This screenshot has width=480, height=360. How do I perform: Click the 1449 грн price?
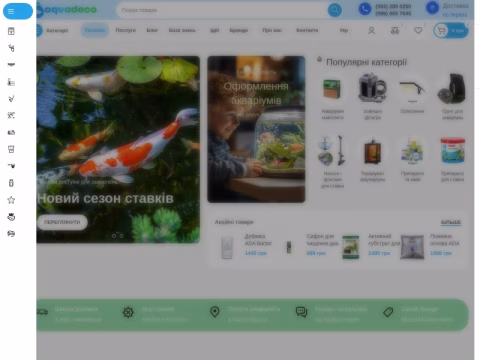[256, 253]
